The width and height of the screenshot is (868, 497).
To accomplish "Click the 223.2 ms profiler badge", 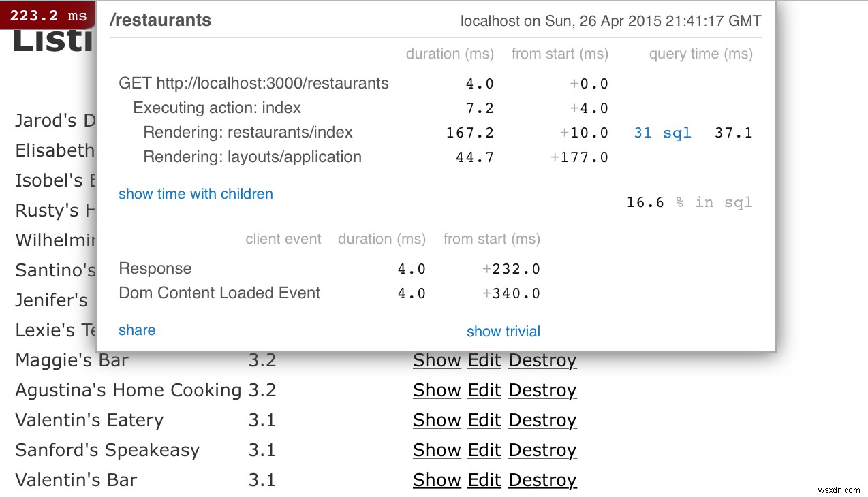I will coord(48,15).
